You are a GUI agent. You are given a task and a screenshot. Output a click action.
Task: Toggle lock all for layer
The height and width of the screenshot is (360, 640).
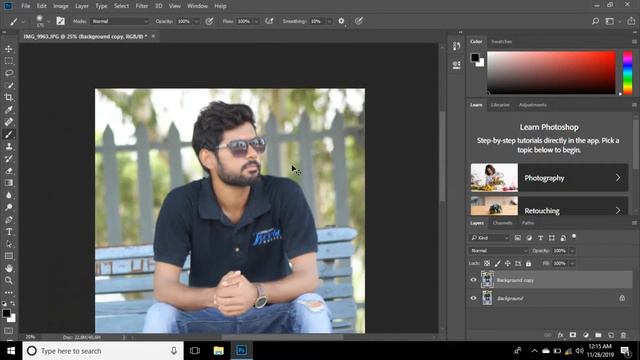click(x=529, y=264)
